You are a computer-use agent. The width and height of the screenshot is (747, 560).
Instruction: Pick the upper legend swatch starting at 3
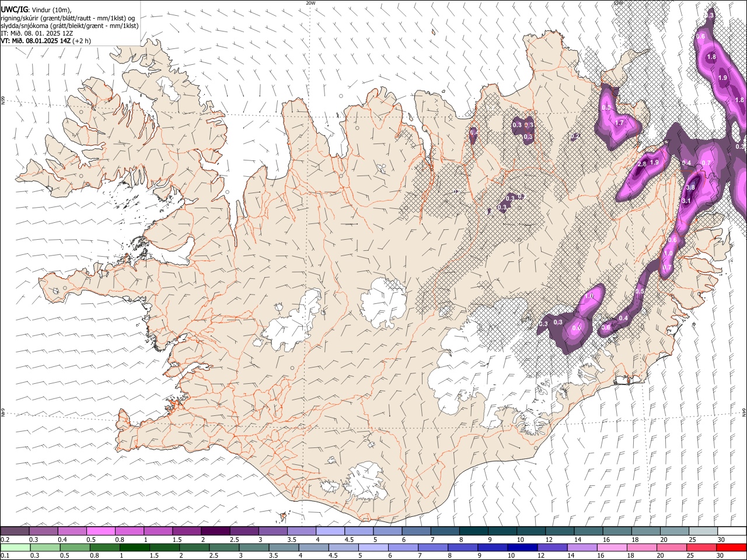tap(273, 531)
